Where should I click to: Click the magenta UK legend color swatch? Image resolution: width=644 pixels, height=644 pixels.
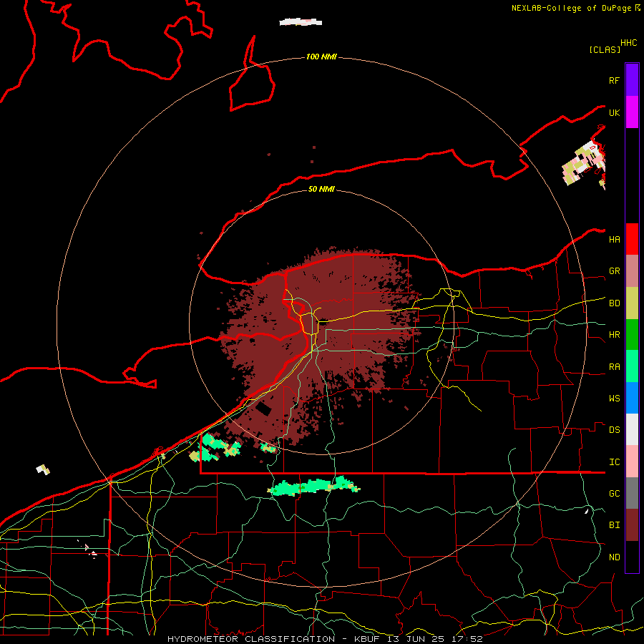click(632, 112)
